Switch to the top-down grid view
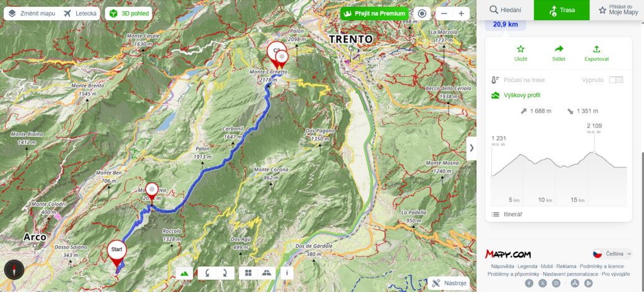 (248, 273)
